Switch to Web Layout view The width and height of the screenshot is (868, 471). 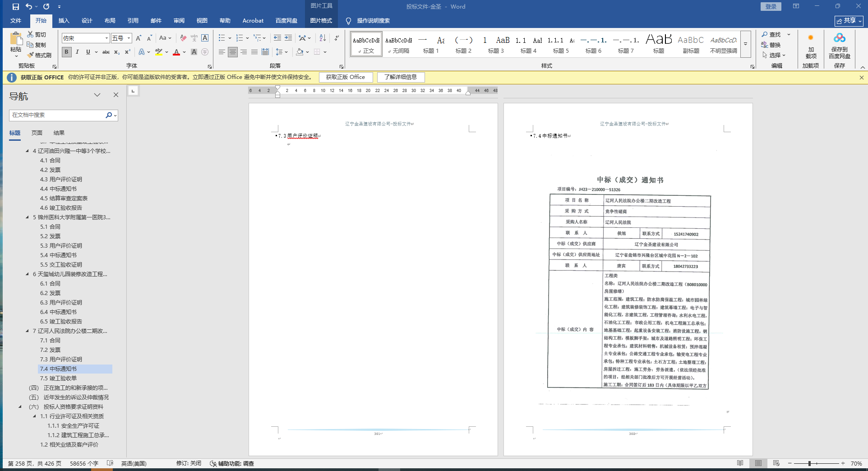click(776, 463)
